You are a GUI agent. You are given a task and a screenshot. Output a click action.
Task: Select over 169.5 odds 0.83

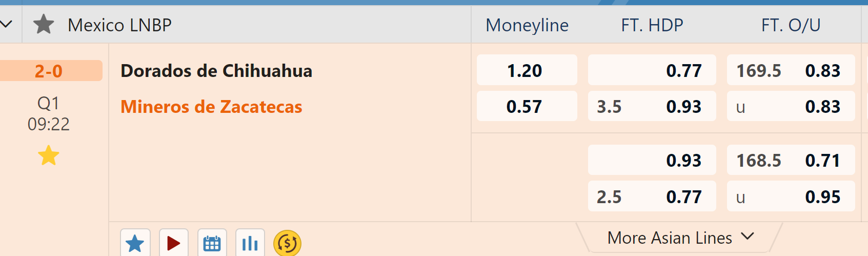[791, 70]
